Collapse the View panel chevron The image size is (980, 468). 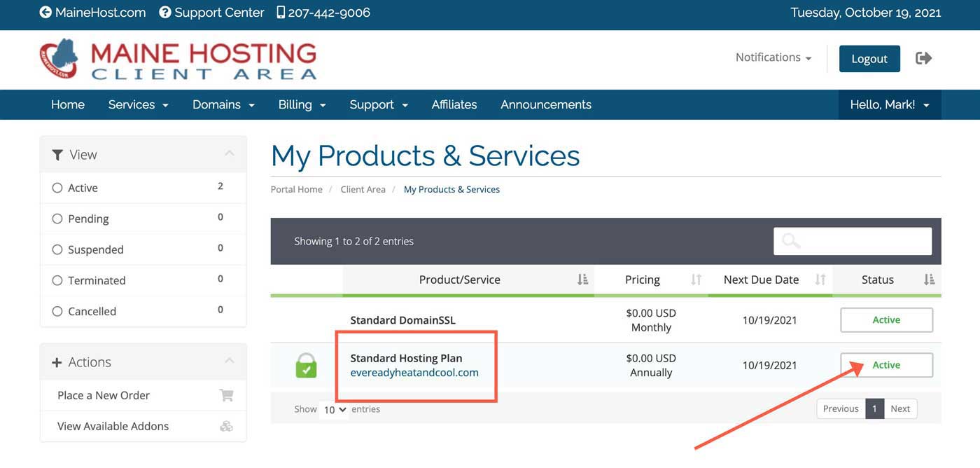pos(229,154)
